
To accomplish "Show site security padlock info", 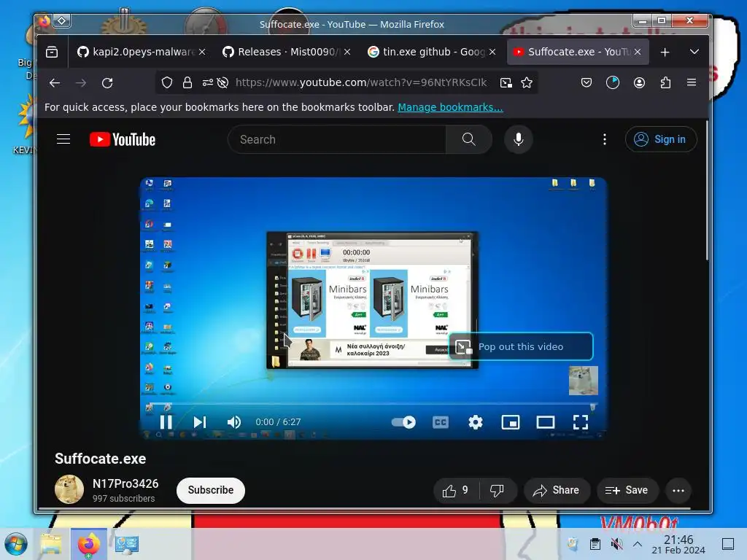I will pos(187,83).
